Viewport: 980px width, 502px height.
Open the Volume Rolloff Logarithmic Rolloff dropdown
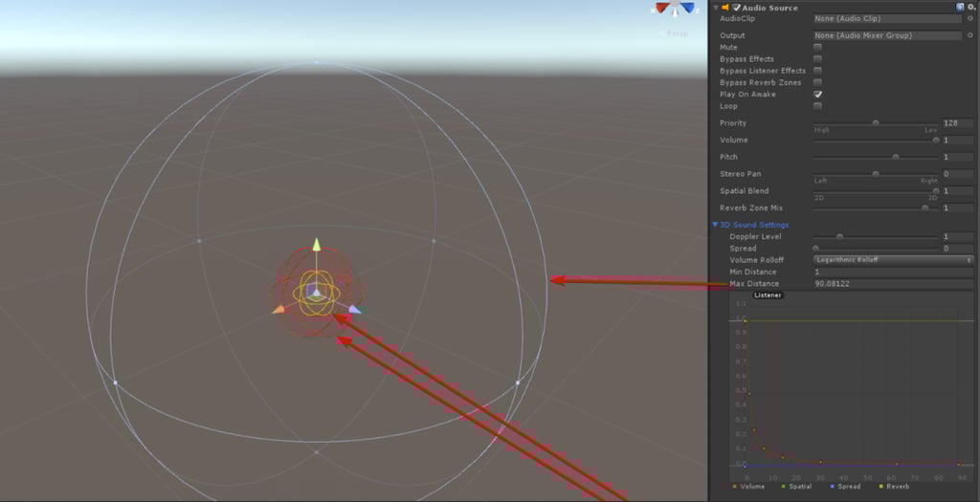[893, 260]
